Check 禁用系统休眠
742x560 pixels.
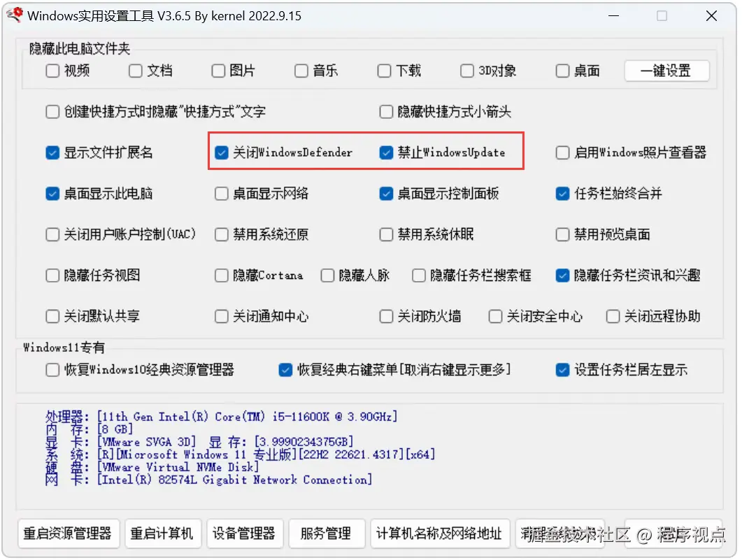coord(386,235)
